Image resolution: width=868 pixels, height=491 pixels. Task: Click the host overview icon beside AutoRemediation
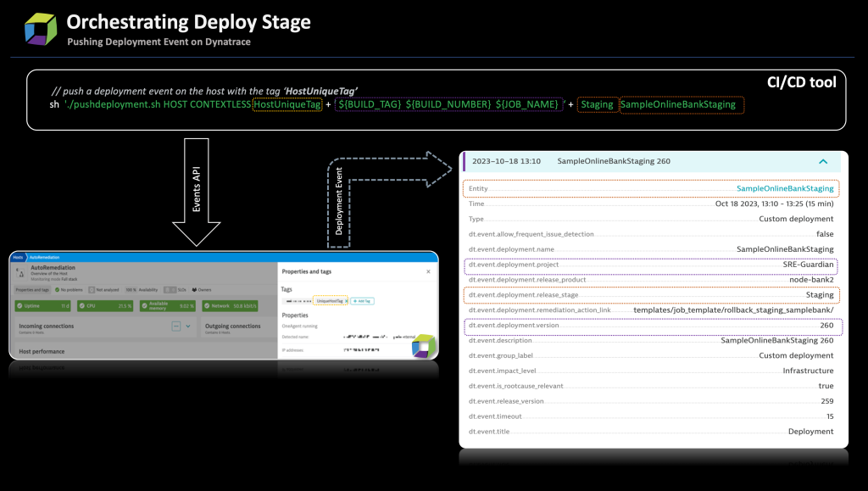point(22,271)
